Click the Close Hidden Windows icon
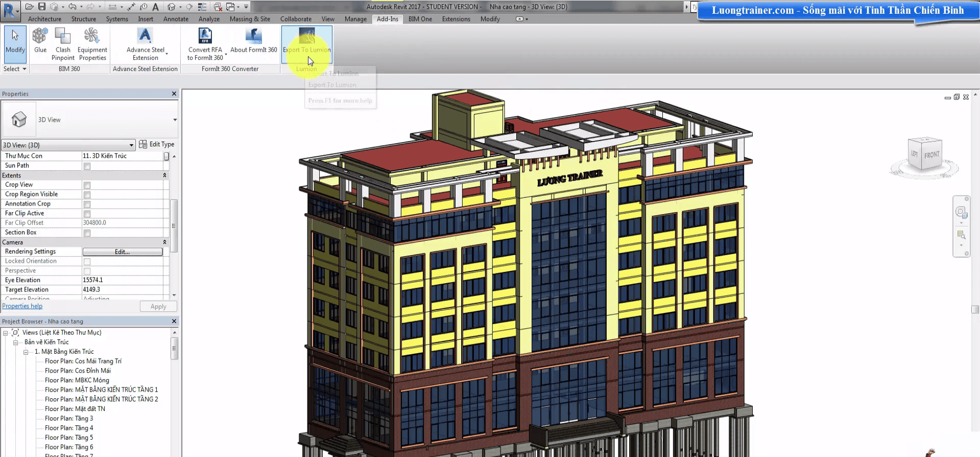Image resolution: width=980 pixels, height=457 pixels. pos(218,7)
